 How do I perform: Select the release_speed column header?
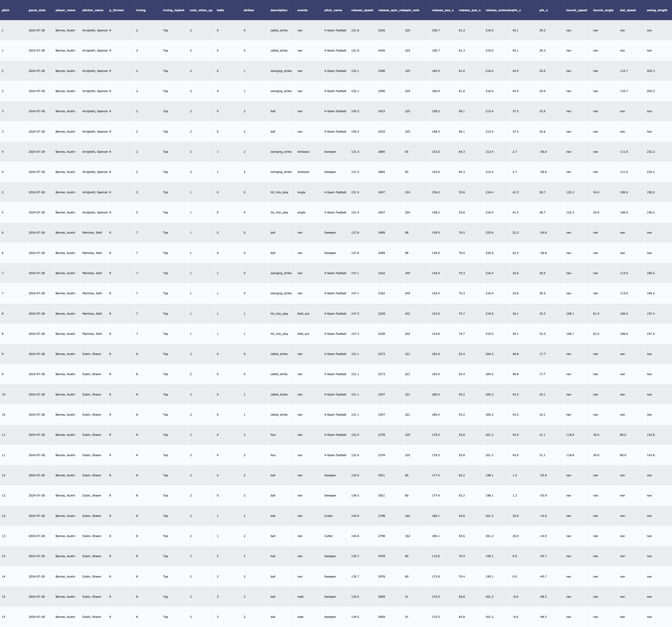click(362, 10)
